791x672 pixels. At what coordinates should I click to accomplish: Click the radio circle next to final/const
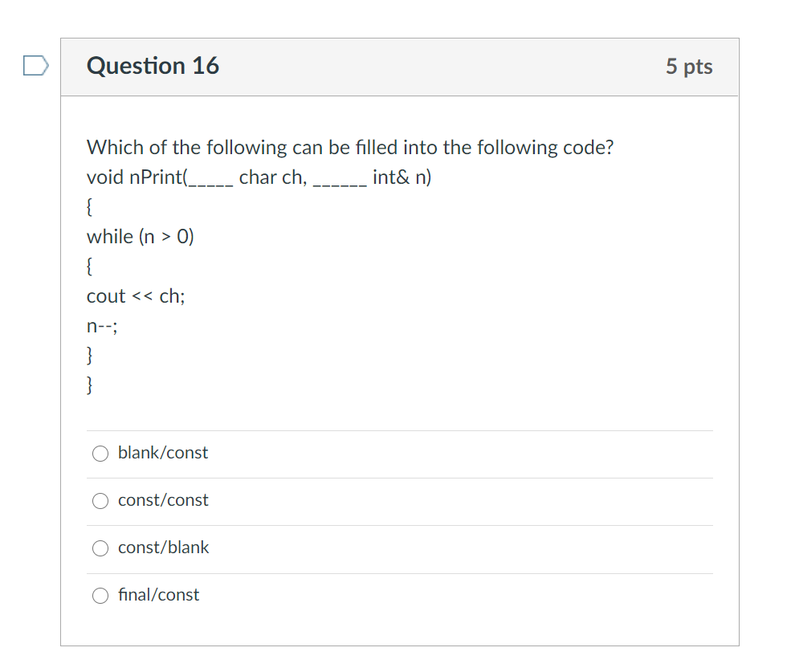pyautogui.click(x=100, y=595)
